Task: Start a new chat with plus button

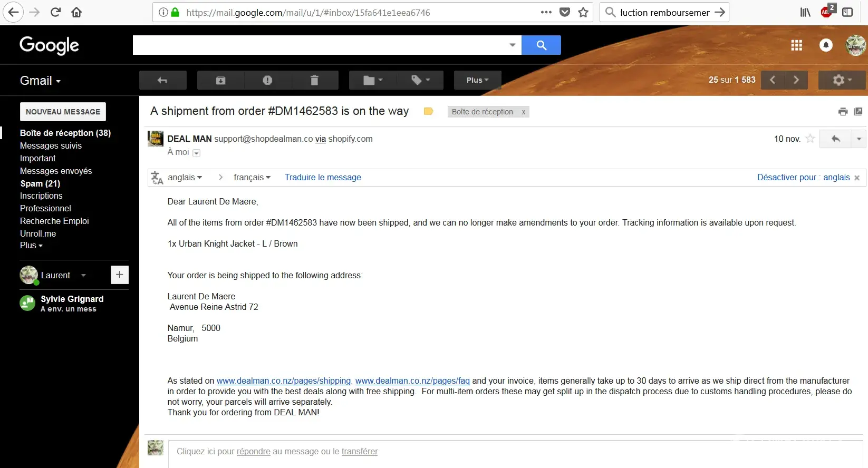Action: [x=120, y=275]
